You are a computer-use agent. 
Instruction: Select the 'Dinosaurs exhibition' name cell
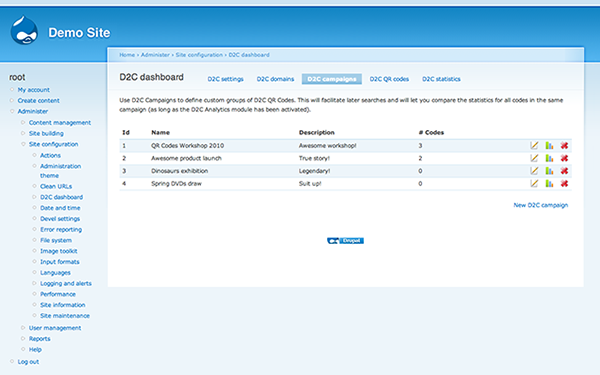coord(179,171)
